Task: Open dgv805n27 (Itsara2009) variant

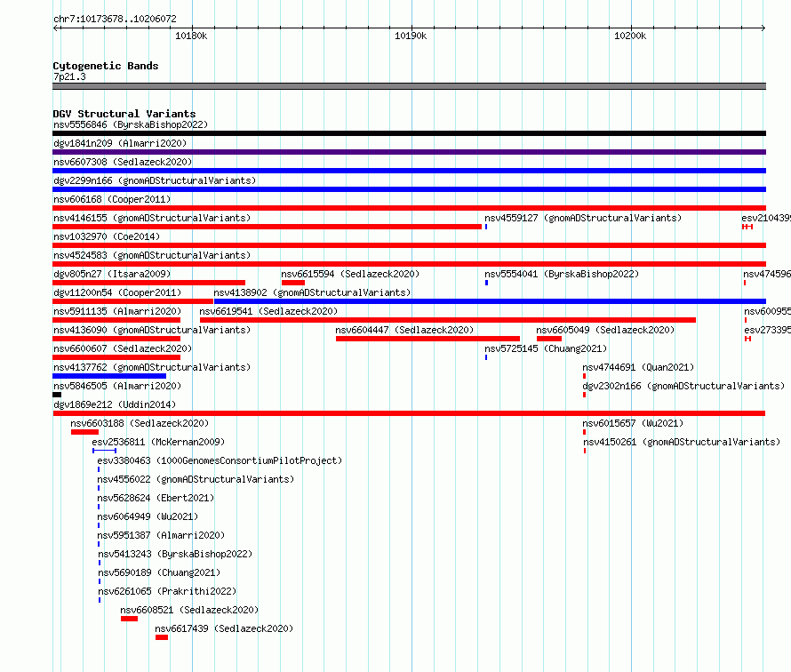Action: click(x=112, y=274)
